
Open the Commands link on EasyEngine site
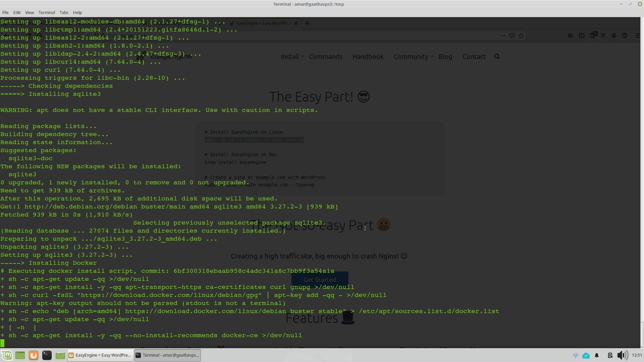tap(325, 57)
